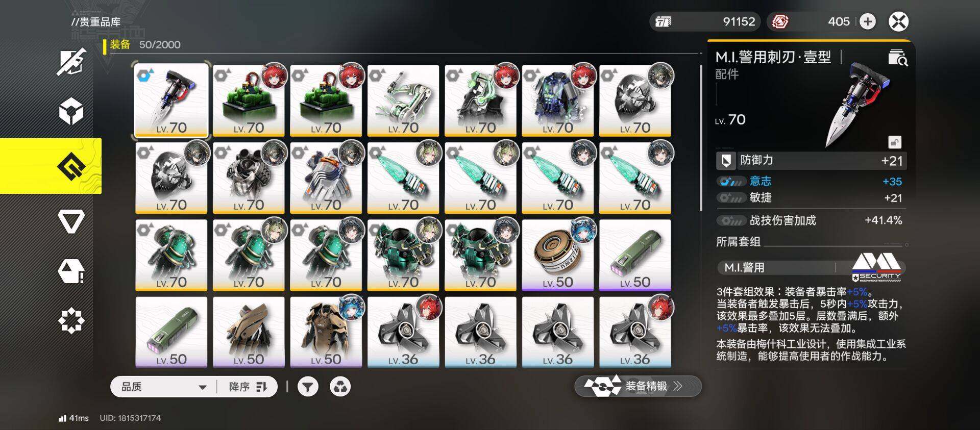
Task: Toggle the lock on M.I. police blade
Action: click(x=895, y=142)
